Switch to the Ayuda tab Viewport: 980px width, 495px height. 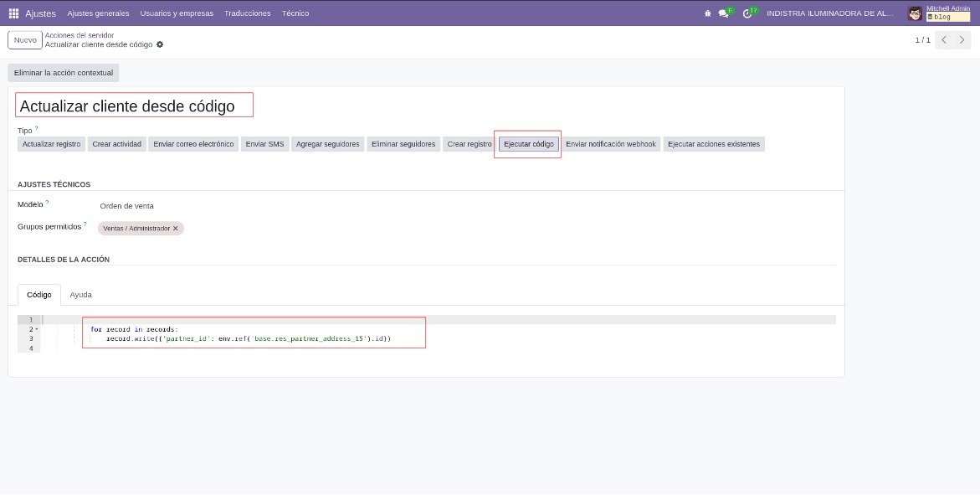[80, 295]
